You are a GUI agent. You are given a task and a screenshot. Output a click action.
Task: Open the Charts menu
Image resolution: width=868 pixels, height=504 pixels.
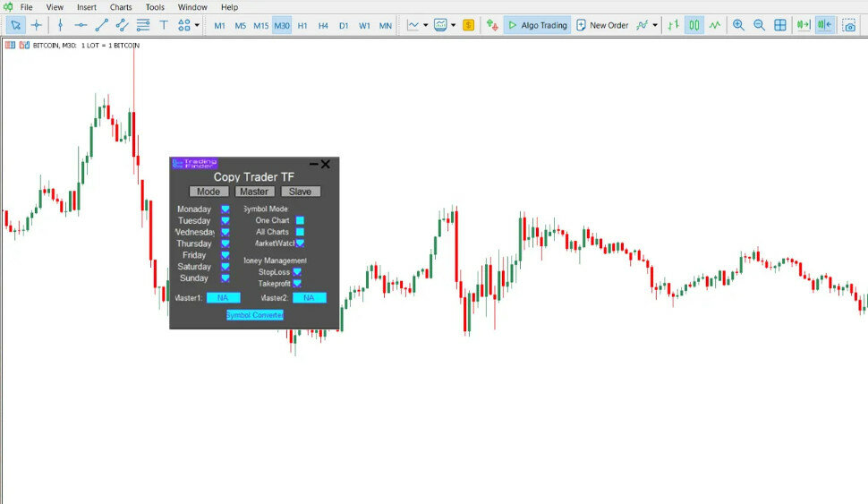click(x=121, y=7)
